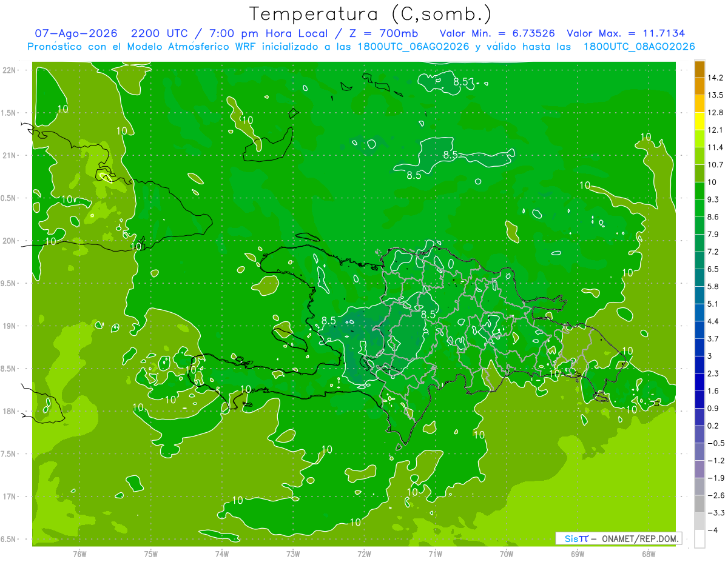
Task: Click the '11.4' color scale value
Action: coord(715,147)
